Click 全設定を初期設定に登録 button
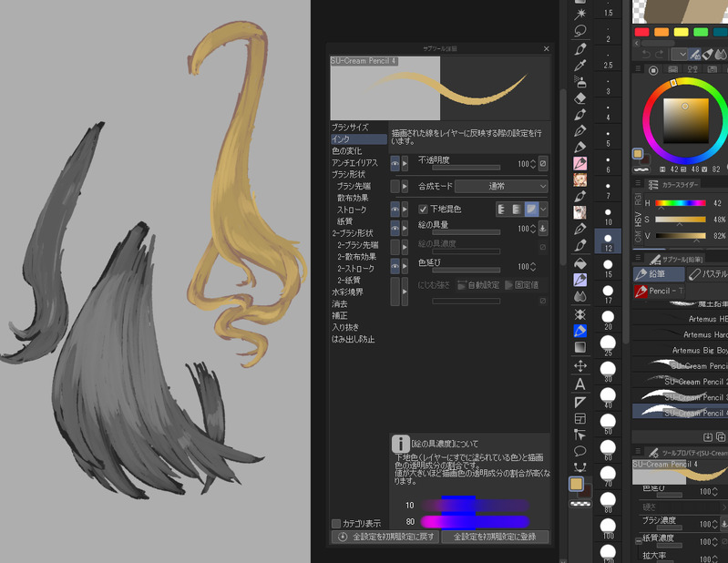 click(x=495, y=537)
